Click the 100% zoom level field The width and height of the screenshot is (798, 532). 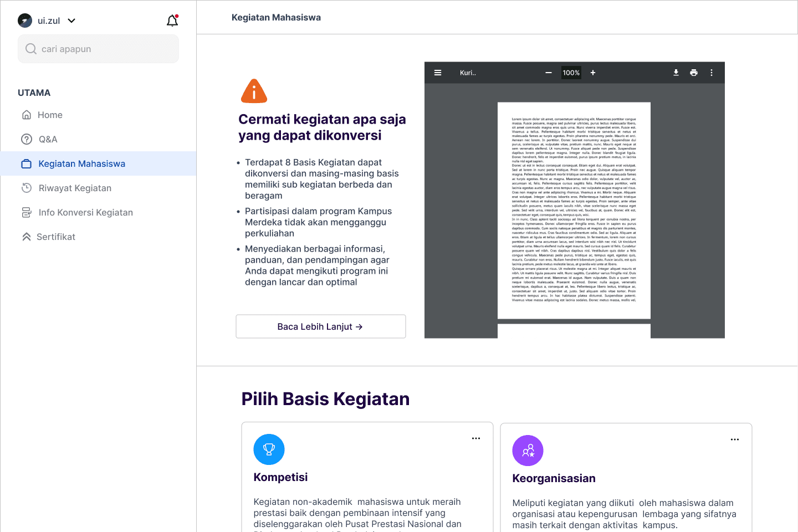571,73
